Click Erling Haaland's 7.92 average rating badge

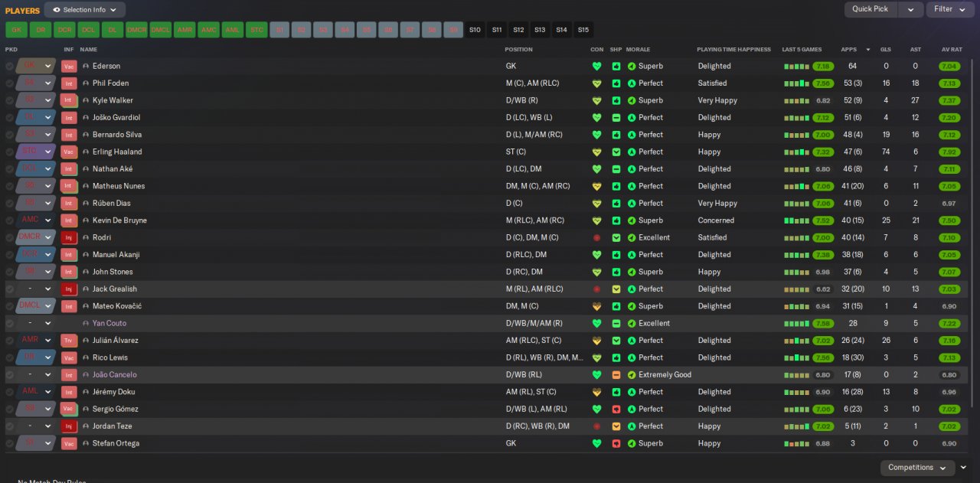click(949, 152)
